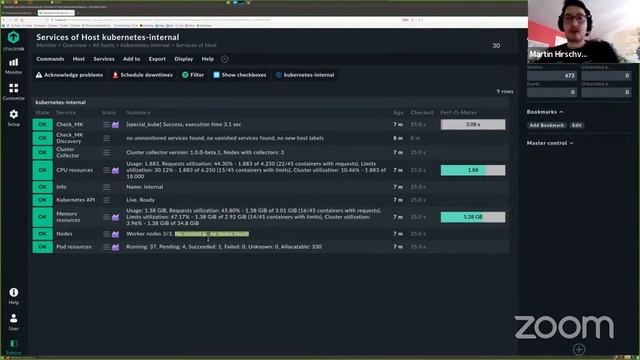Click the add plus icon in sidebar

pos(579,349)
